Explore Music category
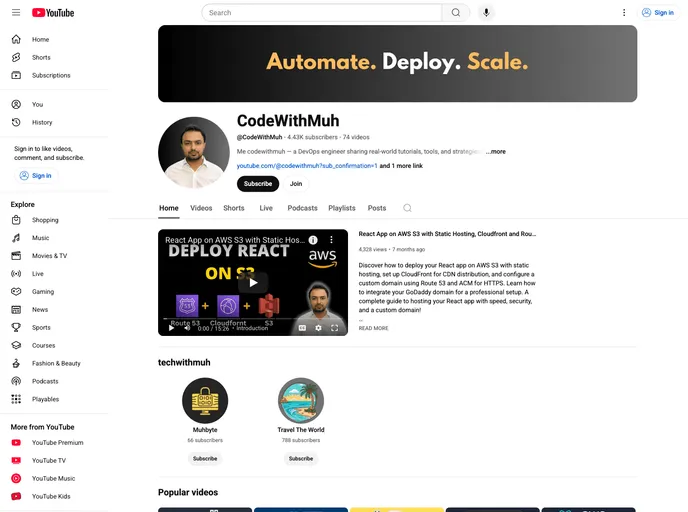688x512 pixels. (54, 238)
